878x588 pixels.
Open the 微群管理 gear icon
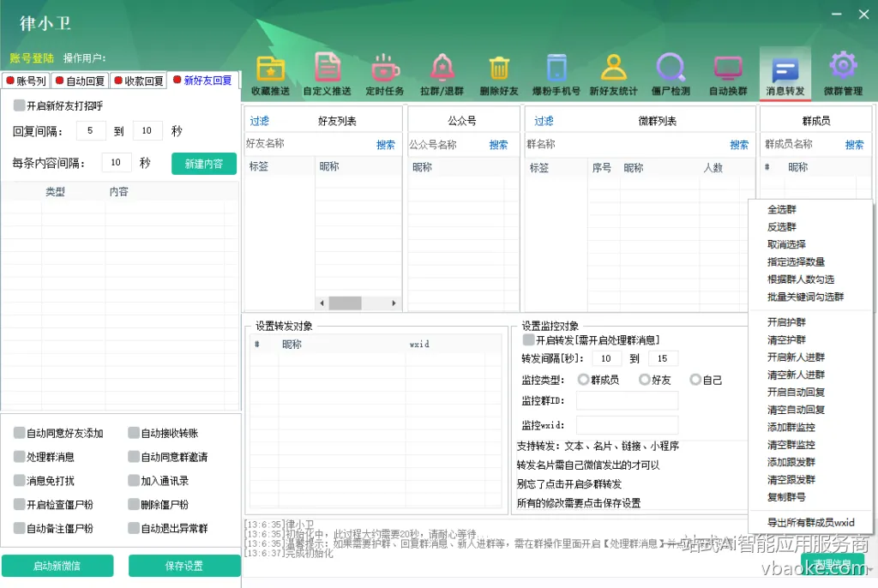tap(843, 75)
